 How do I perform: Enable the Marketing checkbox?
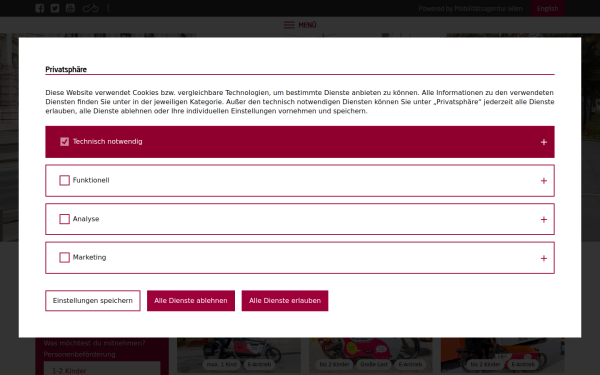click(x=64, y=258)
